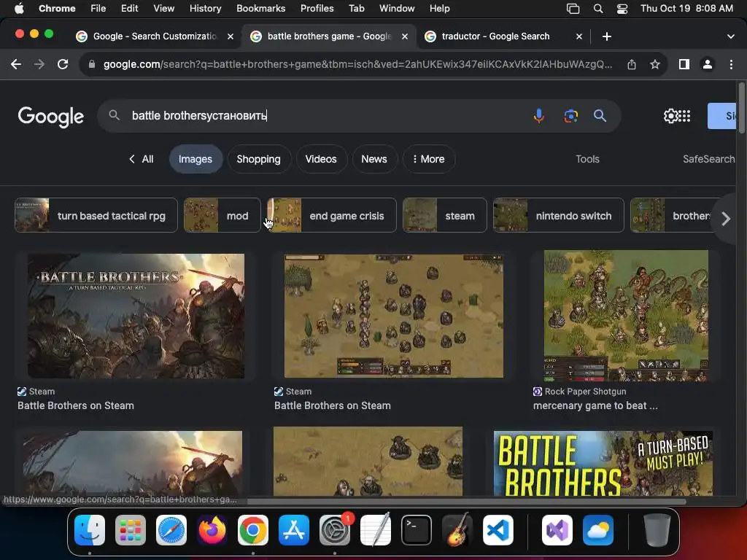The width and height of the screenshot is (747, 560).
Task: Open yellow BATTLE BROTHERS must play thumbnail
Action: [x=603, y=463]
